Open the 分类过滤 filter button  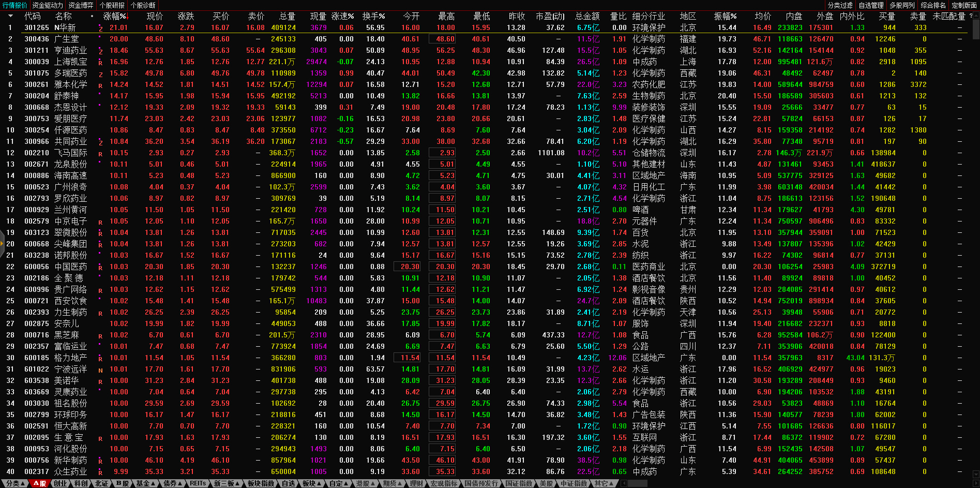coord(840,5)
